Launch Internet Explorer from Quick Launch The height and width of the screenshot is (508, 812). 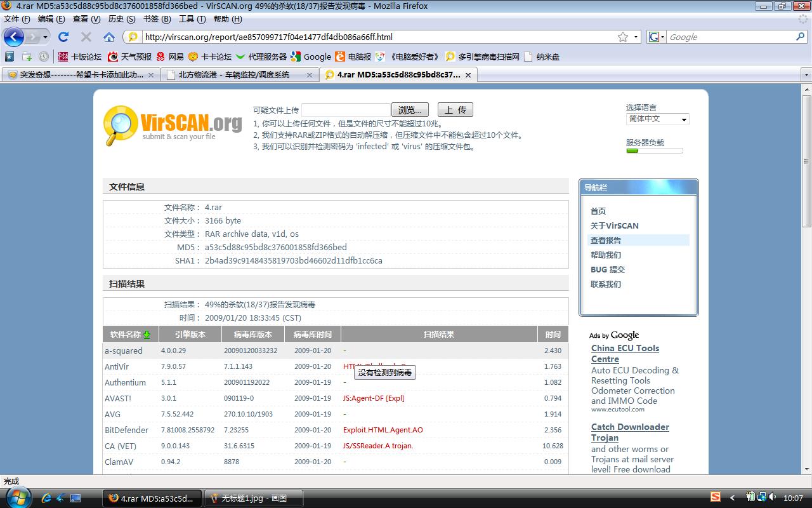tap(46, 498)
